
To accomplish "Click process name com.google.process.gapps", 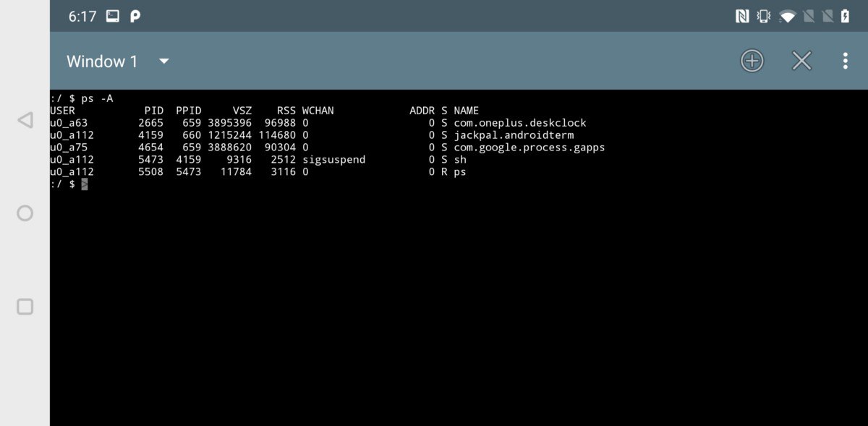I will pyautogui.click(x=529, y=148).
